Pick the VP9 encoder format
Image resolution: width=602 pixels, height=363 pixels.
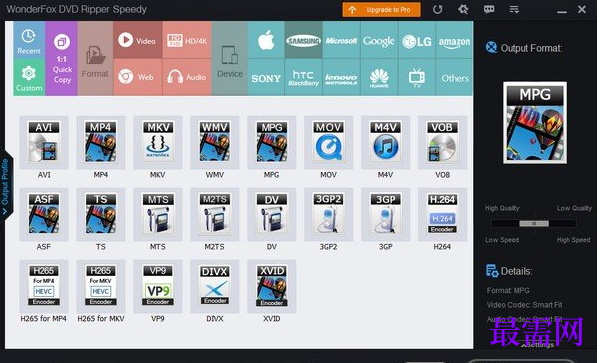coord(158,286)
